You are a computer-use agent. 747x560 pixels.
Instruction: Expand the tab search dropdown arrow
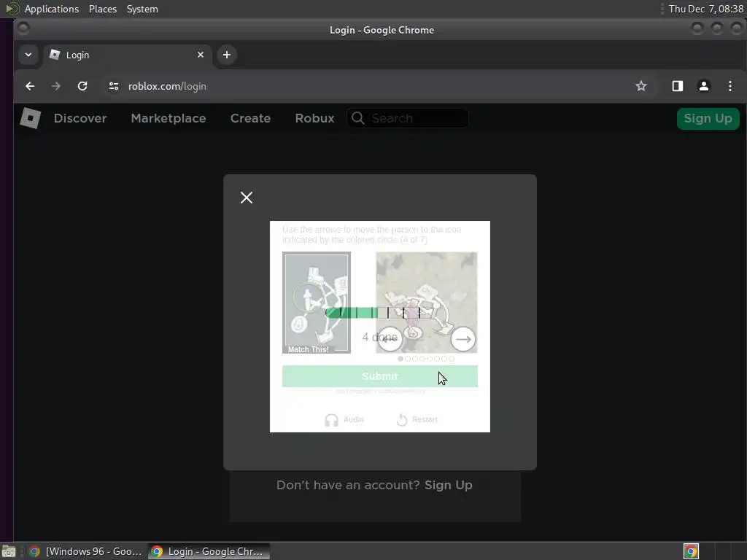pos(28,55)
